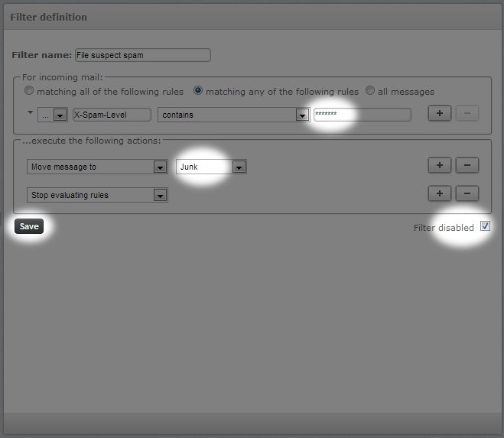Open the Move message to action dropdown
This screenshot has width=504, height=438.
[96, 167]
